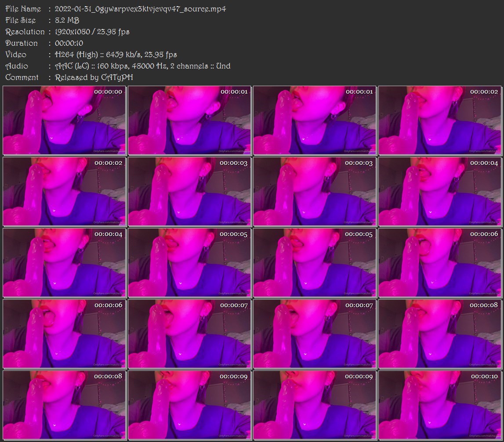This screenshot has width=504, height=442.
Task: Click the first frame marked 00:00:07
Action: tap(189, 334)
